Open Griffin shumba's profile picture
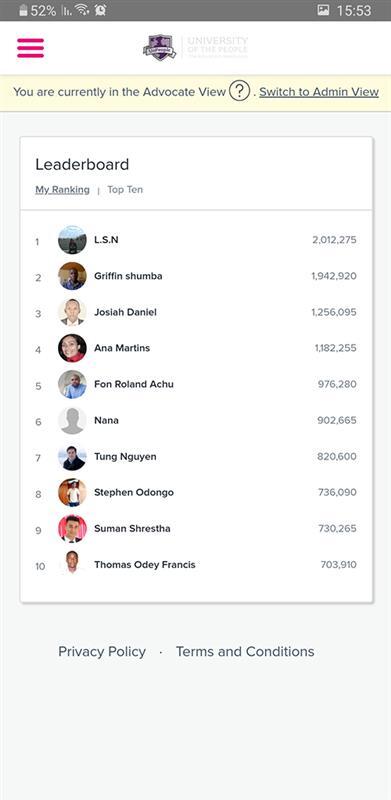 tap(72, 276)
